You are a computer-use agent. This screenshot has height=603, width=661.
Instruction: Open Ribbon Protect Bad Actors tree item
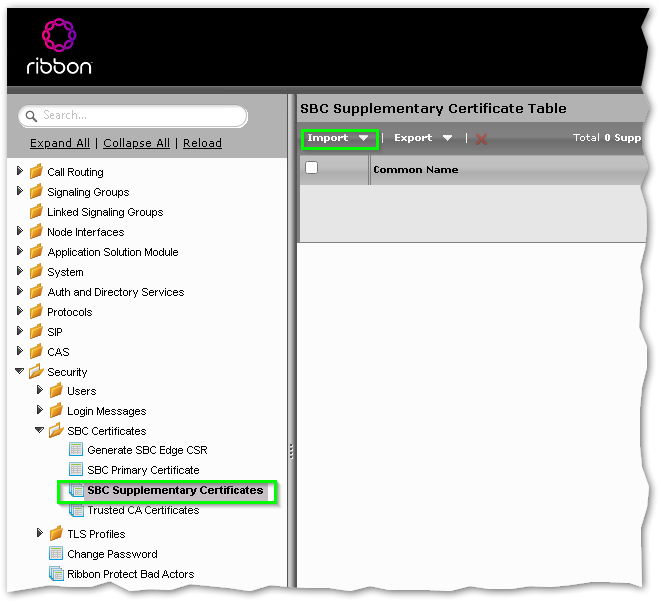131,574
